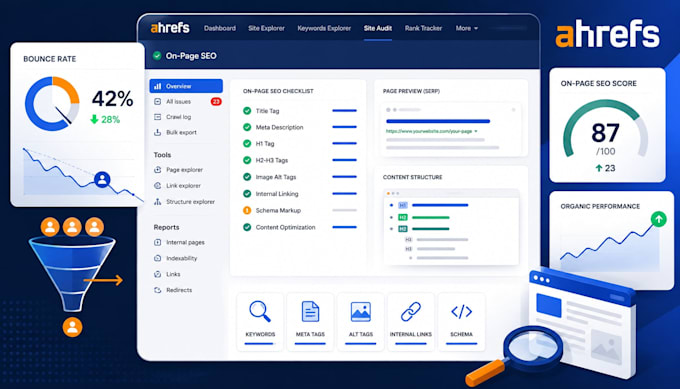Click the Page explorer icon
The width and height of the screenshot is (680, 389).
(158, 170)
